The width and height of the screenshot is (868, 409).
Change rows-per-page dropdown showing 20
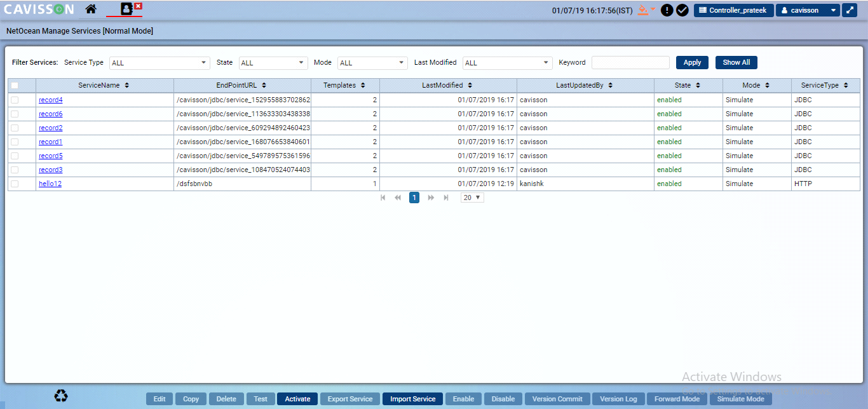[472, 198]
